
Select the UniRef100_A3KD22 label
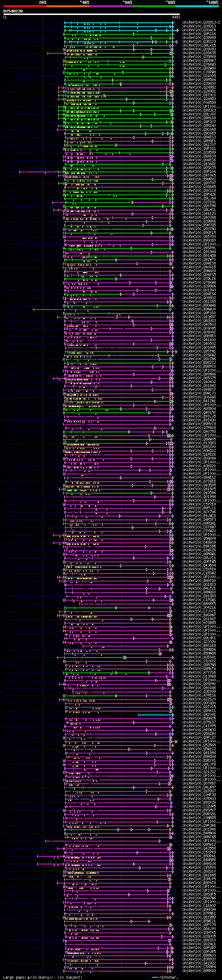click(x=199, y=451)
